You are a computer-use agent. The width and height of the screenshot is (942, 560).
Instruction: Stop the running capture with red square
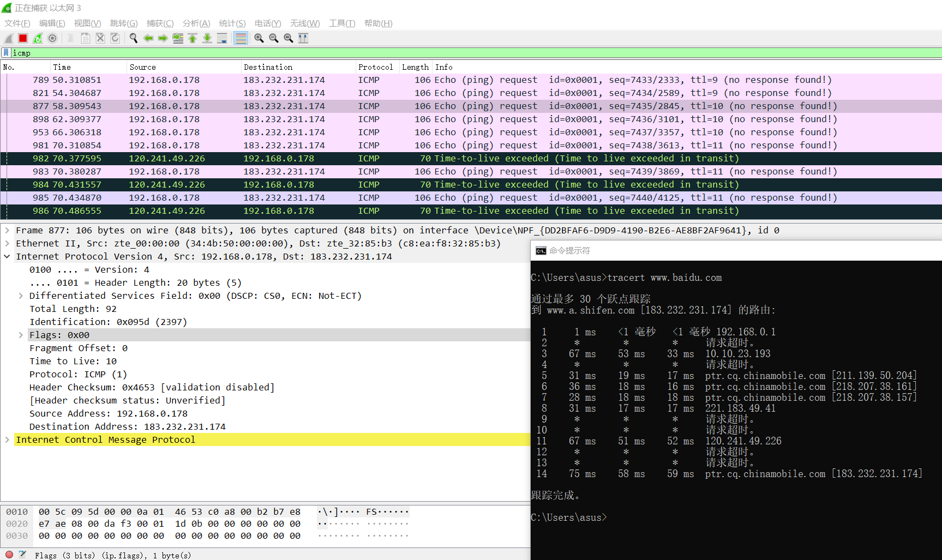pyautogui.click(x=23, y=38)
